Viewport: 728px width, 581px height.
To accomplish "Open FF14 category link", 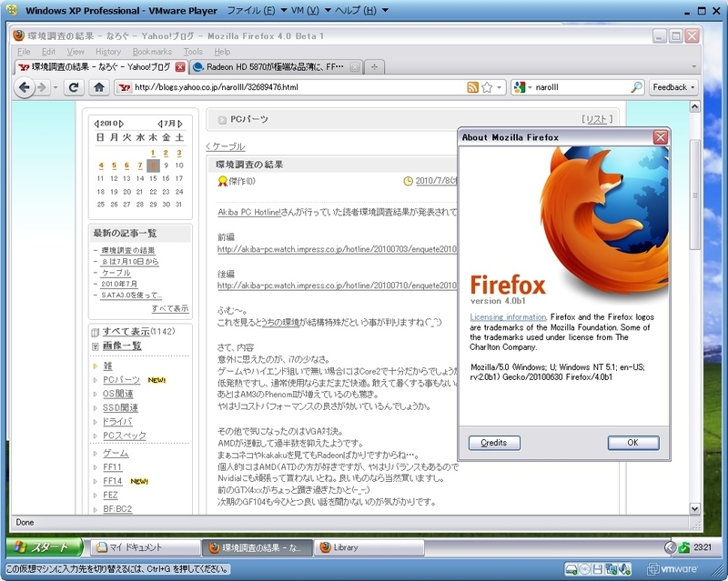I will [112, 481].
